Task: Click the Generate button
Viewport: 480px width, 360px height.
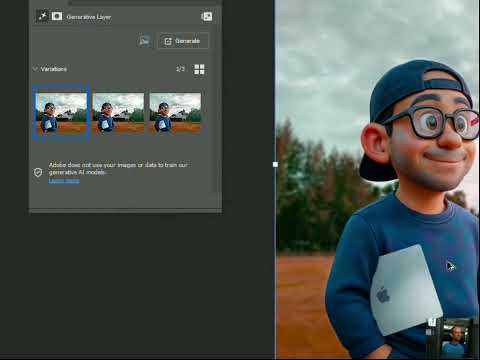Action: (x=183, y=41)
